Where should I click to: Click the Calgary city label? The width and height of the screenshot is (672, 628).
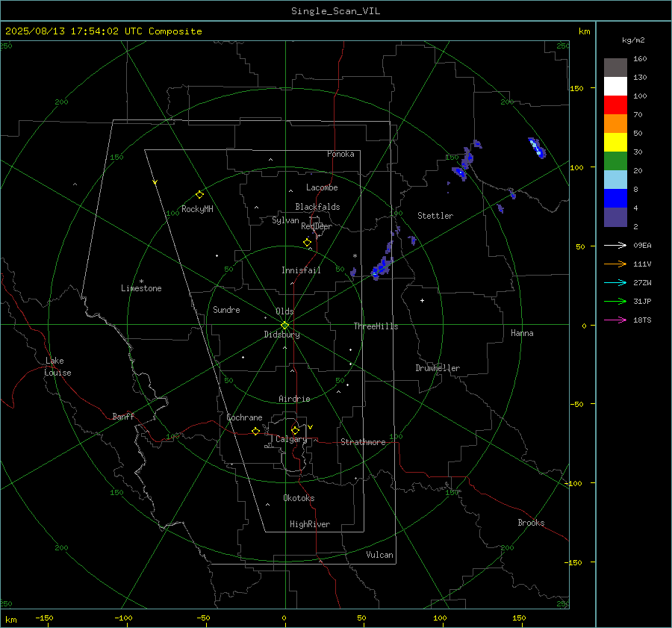pos(291,439)
